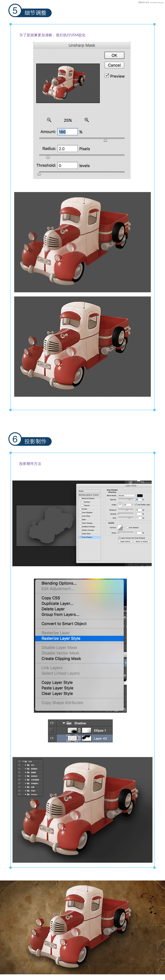
Task: Select Rasterize Layer Style menu item
Action: 79,638
